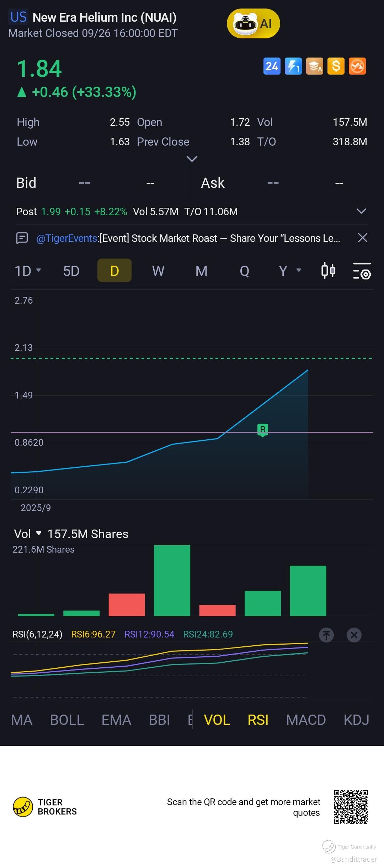Dismiss the TigerEvents announcement banner
Screen dimensions: 384x868
pyautogui.click(x=362, y=238)
